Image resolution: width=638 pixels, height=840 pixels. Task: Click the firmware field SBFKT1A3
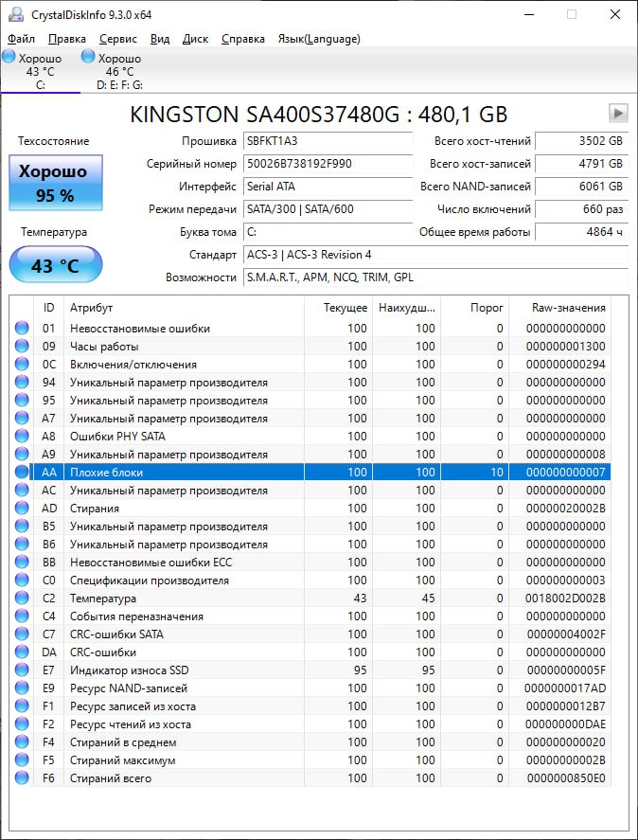pyautogui.click(x=328, y=141)
